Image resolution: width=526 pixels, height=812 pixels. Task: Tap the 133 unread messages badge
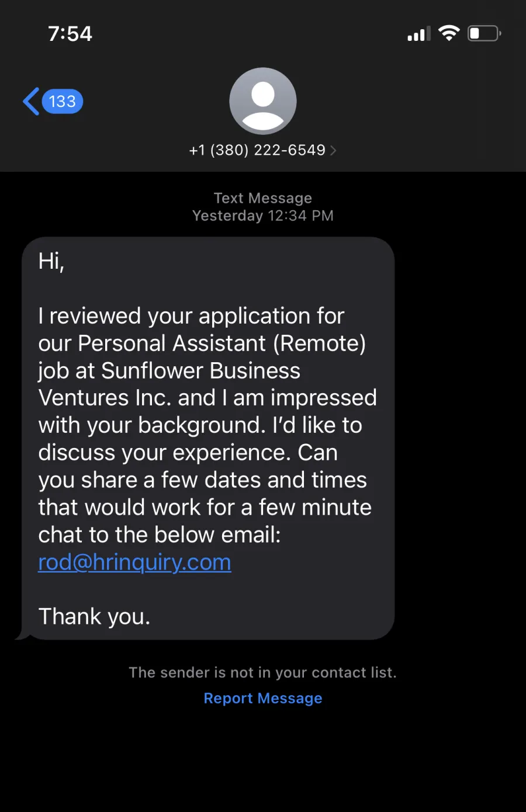coord(63,102)
